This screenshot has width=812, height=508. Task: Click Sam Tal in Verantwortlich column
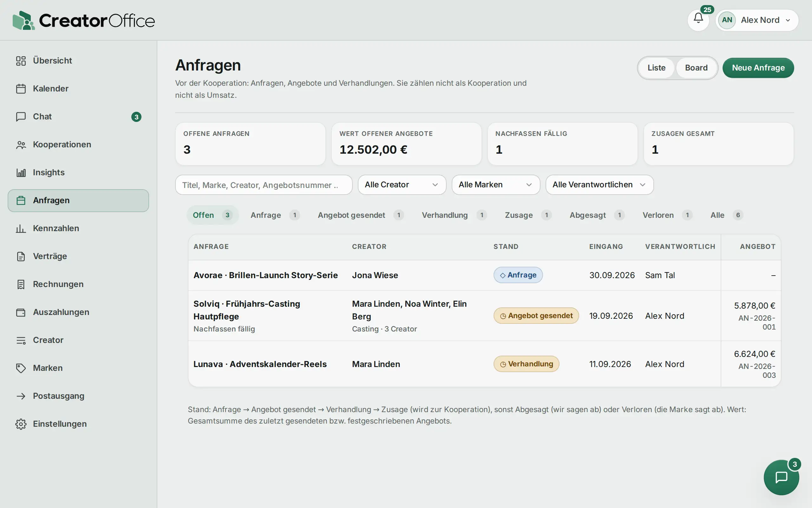click(660, 275)
